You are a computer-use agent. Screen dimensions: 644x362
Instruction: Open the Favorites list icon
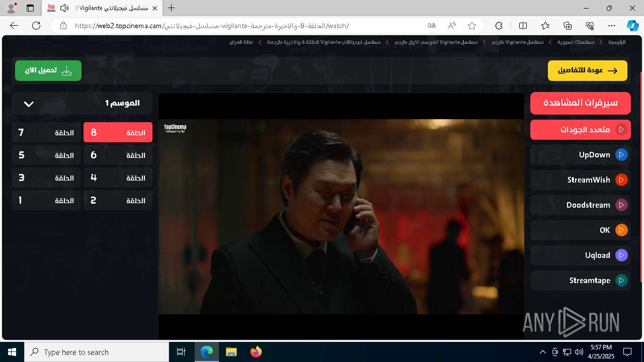point(545,26)
